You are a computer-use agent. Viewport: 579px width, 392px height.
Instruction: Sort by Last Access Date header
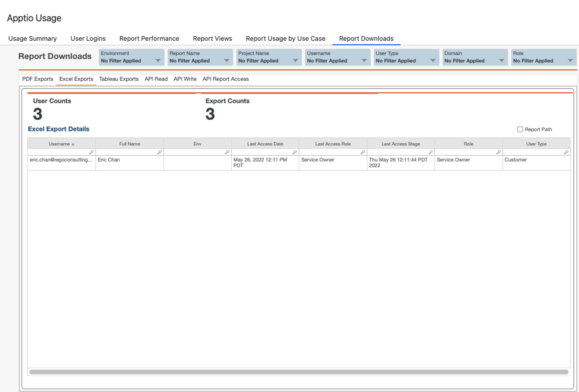coord(265,144)
